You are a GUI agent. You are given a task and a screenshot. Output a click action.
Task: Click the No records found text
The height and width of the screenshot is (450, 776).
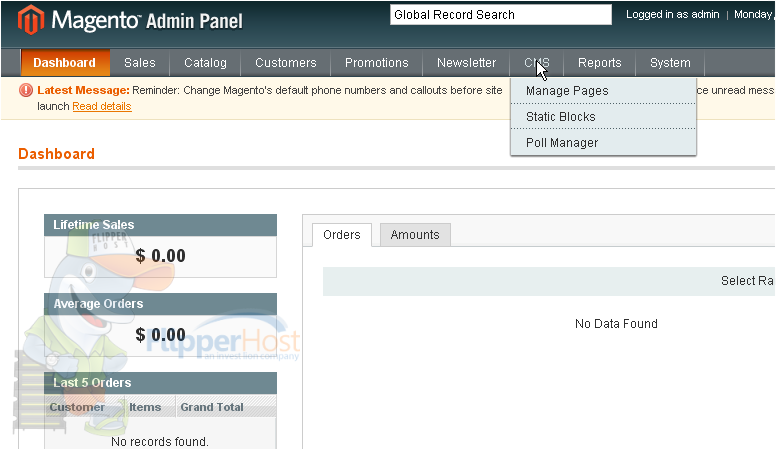[160, 442]
